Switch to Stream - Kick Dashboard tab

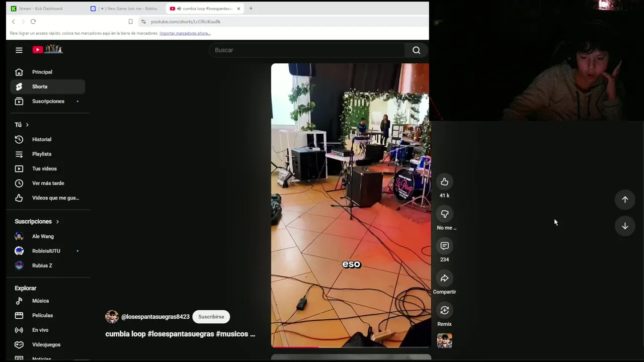(x=40, y=9)
